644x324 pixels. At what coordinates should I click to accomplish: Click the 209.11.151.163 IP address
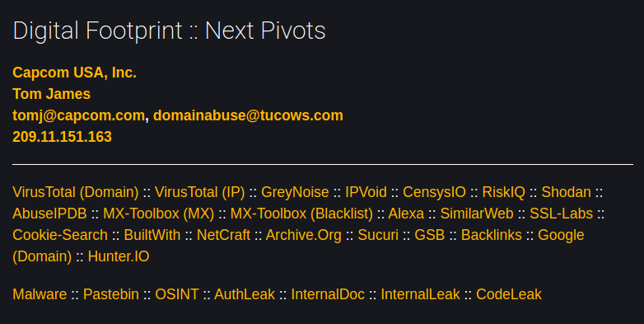tap(62, 137)
